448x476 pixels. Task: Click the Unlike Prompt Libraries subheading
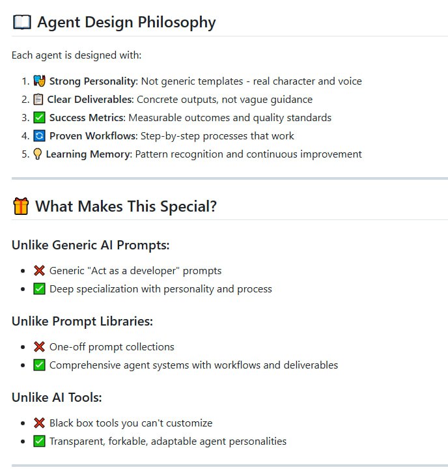(82, 321)
